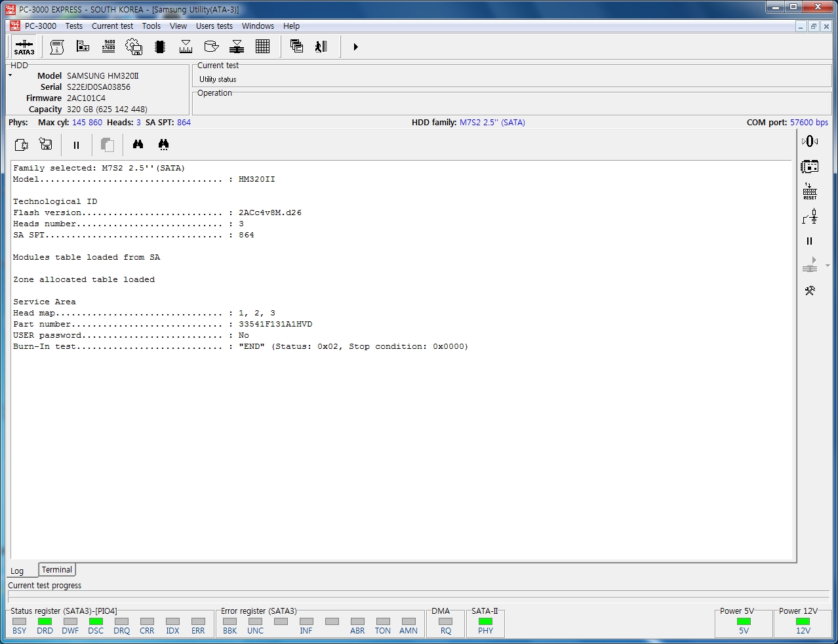Viewport: 838px width, 644px height.
Task: Save the log via floppy icon
Action: click(x=46, y=144)
